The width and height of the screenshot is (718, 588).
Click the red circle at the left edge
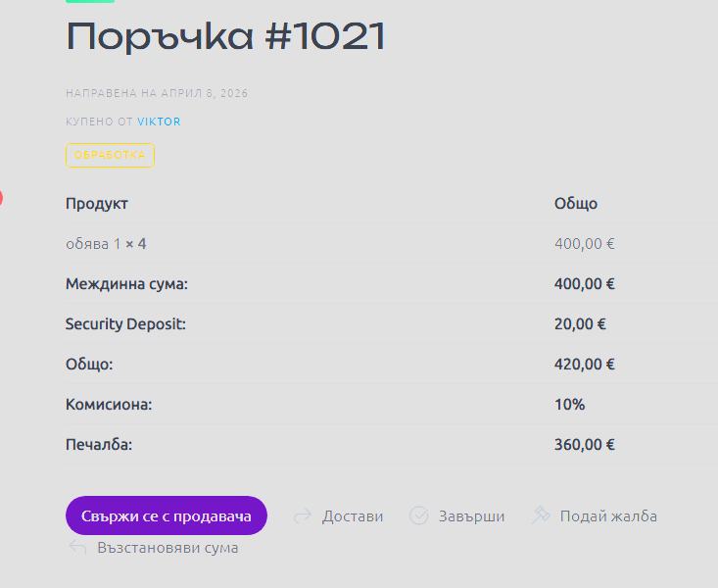coord(1,198)
